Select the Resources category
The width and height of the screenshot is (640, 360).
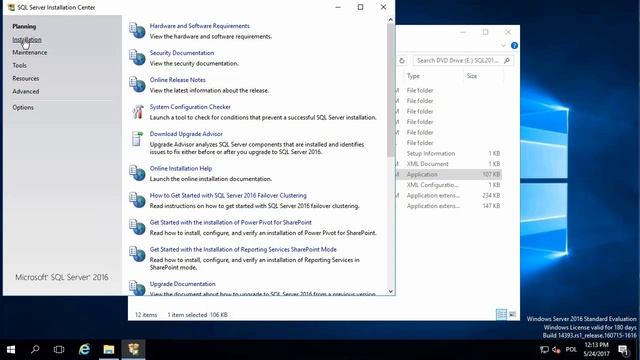click(26, 78)
